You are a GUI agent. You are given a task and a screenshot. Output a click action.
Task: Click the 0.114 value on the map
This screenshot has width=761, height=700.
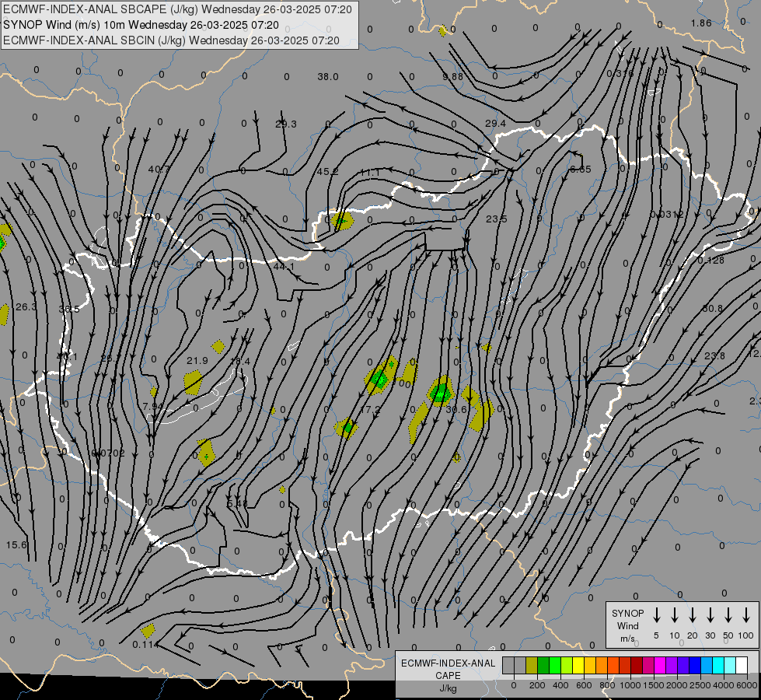(145, 645)
